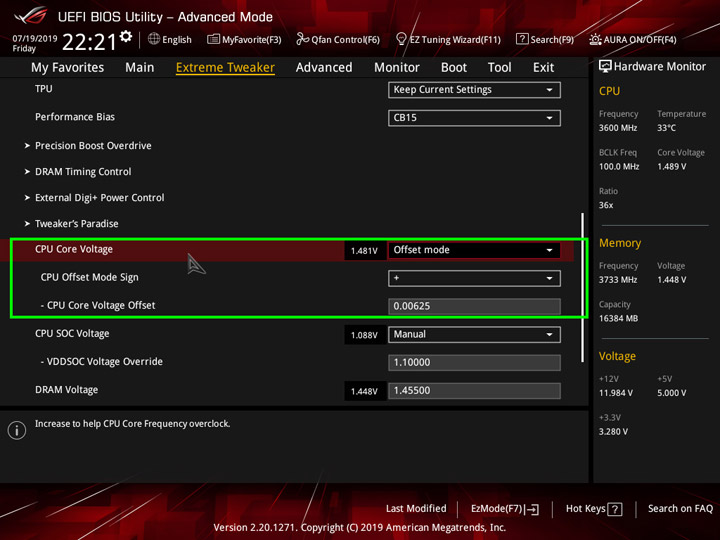Select the DRAM Voltage label
720x540 pixels.
pos(67,390)
